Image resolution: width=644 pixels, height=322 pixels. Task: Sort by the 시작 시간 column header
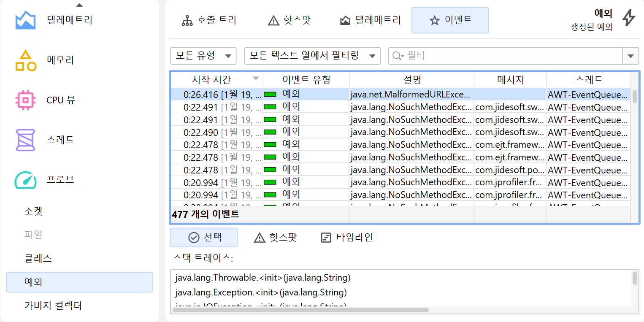click(x=211, y=79)
